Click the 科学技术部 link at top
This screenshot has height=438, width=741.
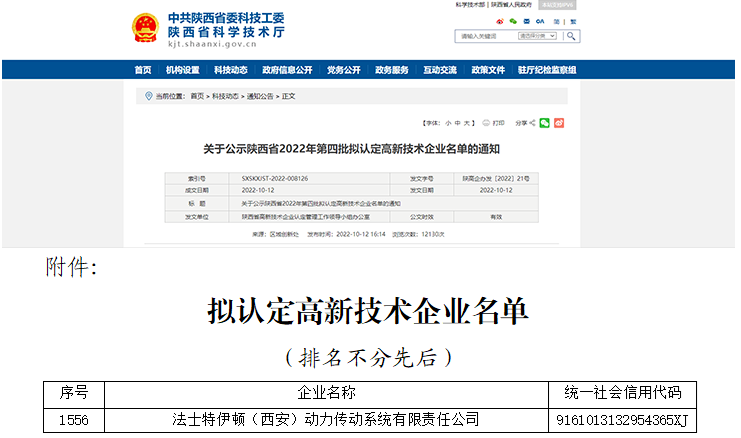pos(470,5)
